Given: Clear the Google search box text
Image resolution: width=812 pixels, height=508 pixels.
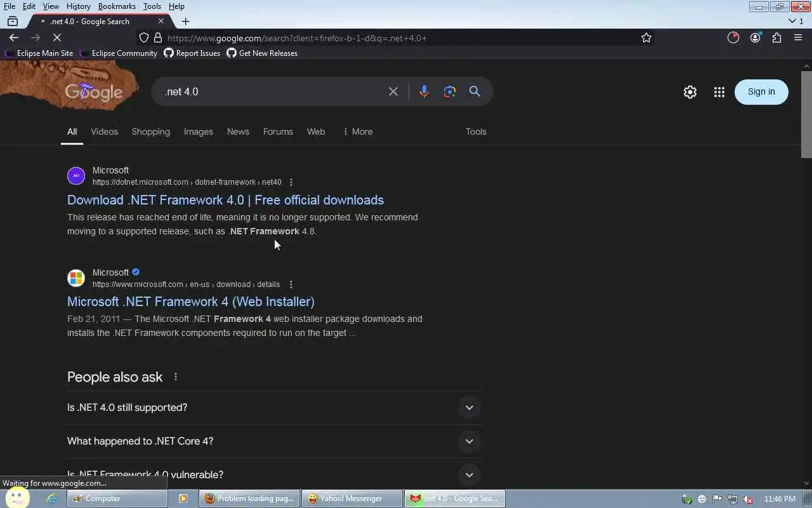Looking at the screenshot, I should coord(393,91).
